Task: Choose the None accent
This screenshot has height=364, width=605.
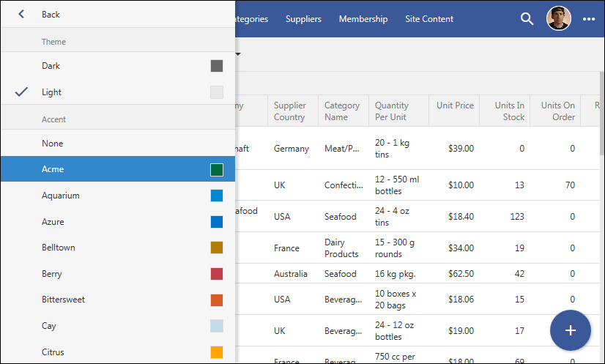Action: [x=118, y=144]
